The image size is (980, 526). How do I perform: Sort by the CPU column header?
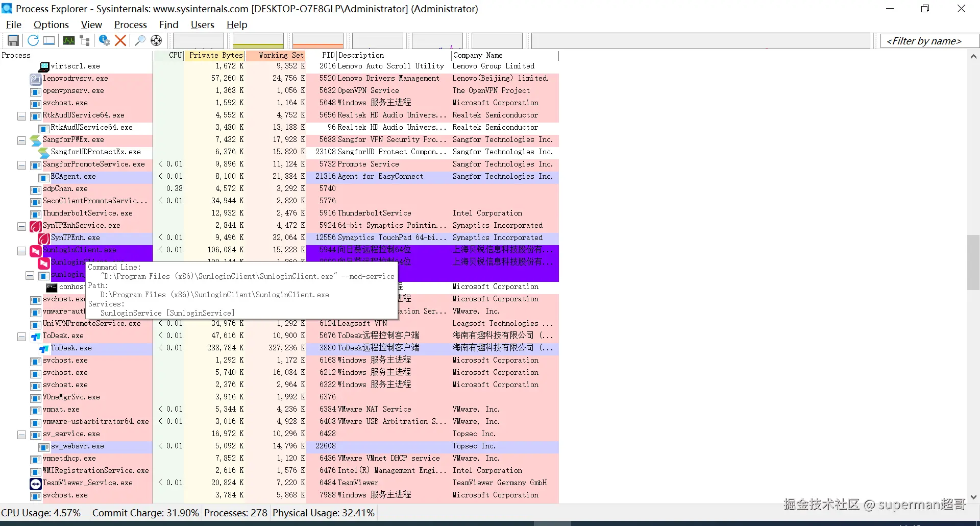[x=168, y=55]
